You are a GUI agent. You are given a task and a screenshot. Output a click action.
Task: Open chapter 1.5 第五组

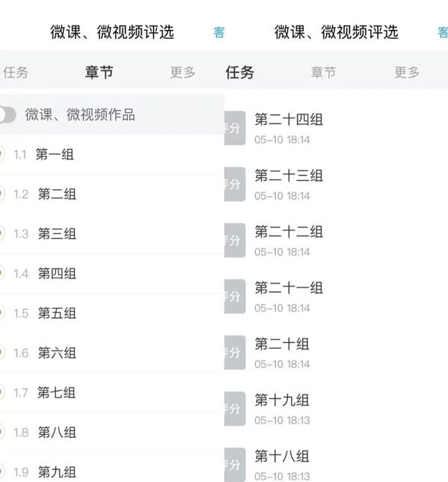point(112,314)
